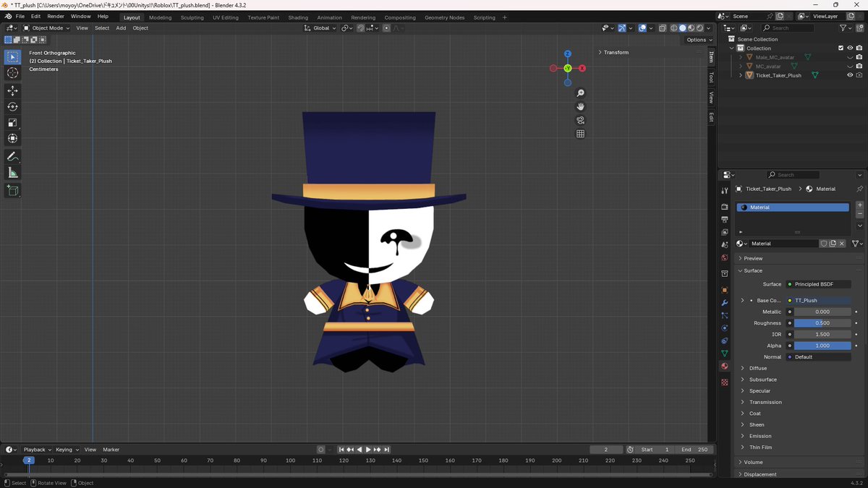This screenshot has width=868, height=488.
Task: Open the File menu
Action: pos(20,16)
